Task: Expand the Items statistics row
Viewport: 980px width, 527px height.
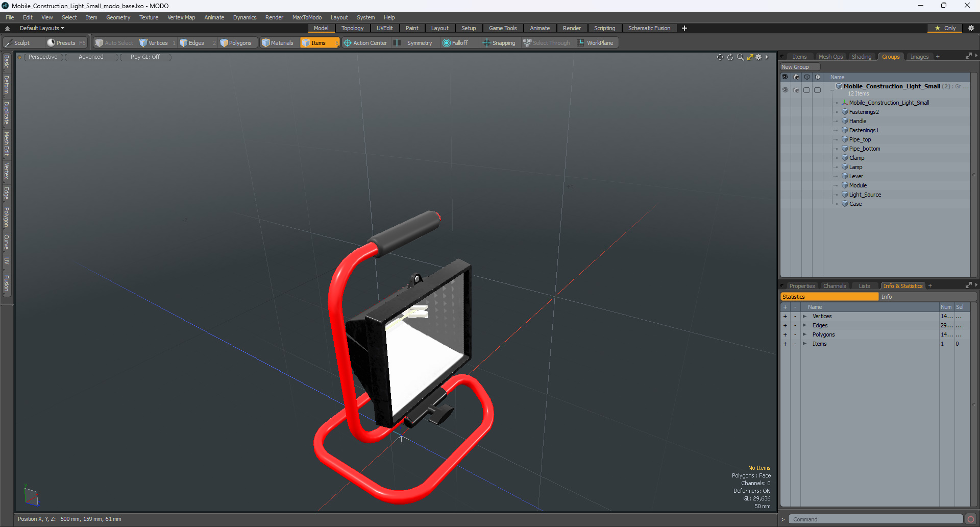Action: pyautogui.click(x=804, y=344)
